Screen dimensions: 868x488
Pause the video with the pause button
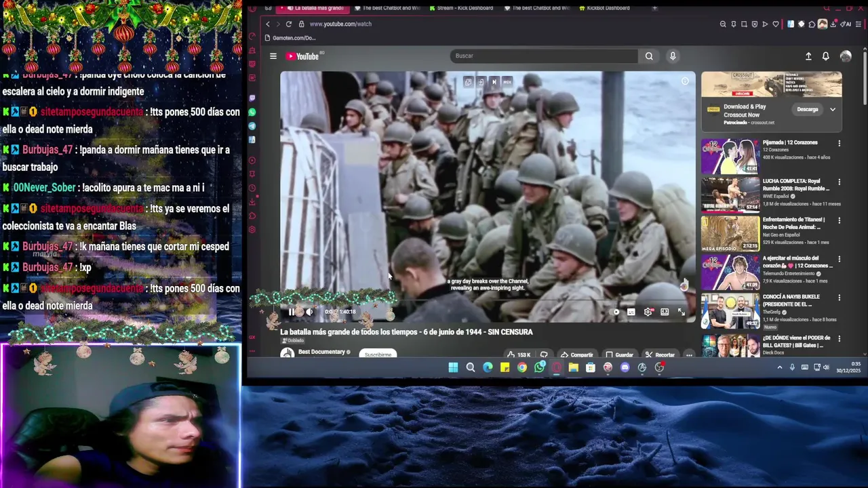292,312
